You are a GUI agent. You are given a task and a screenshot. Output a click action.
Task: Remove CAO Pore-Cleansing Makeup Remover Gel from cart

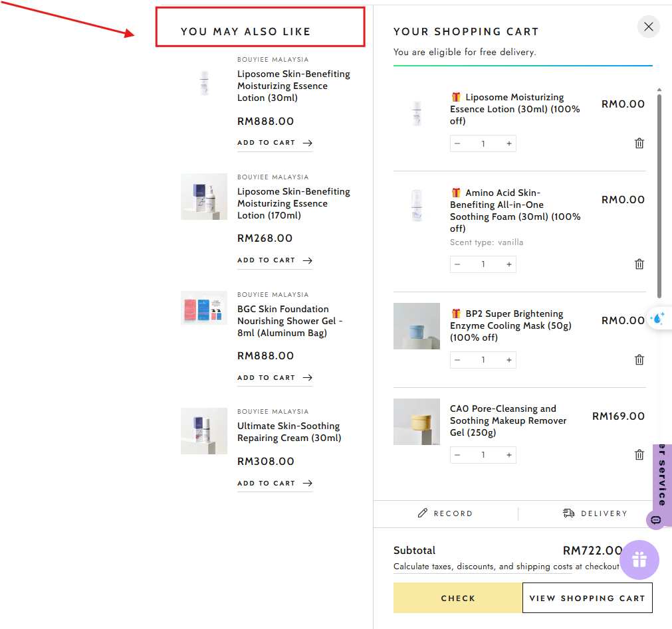point(639,455)
